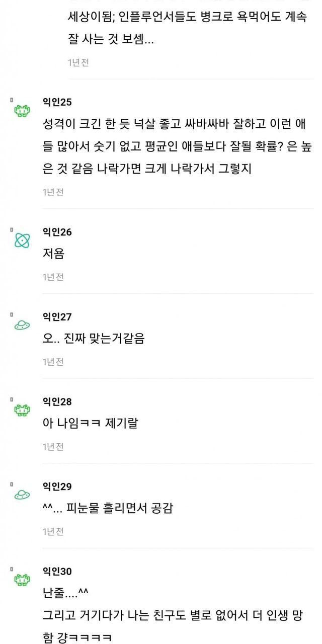The image size is (322, 644).
Task: Click the comment text '난줄....^^'
Action: 66,593
